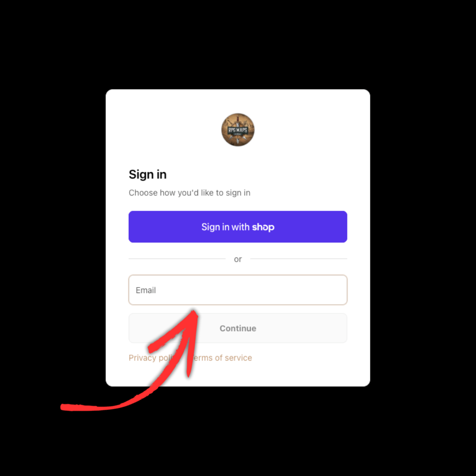476x476 pixels.
Task: Open the Privacy policy link
Action: point(150,358)
